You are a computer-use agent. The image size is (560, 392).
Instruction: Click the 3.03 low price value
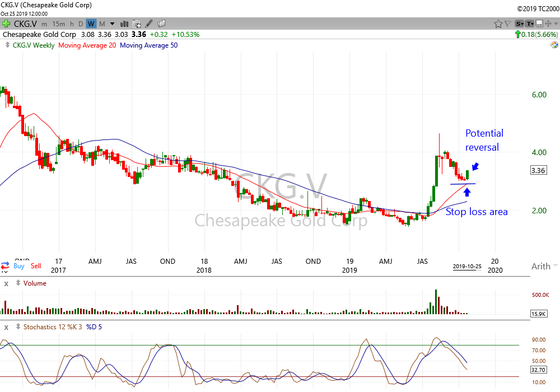tap(122, 35)
